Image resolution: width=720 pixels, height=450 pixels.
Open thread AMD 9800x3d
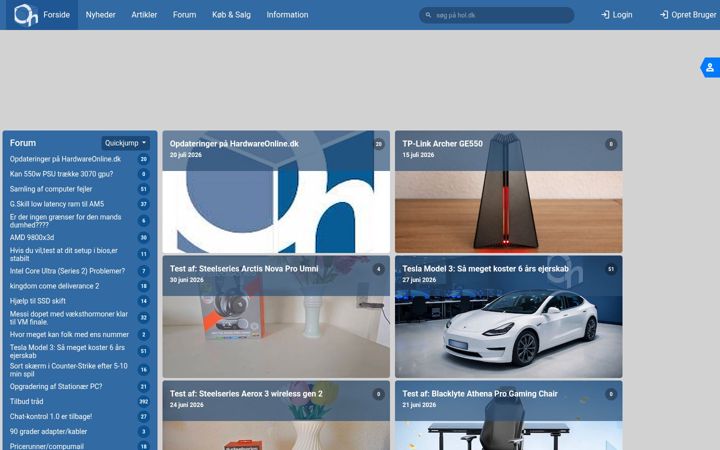point(32,238)
